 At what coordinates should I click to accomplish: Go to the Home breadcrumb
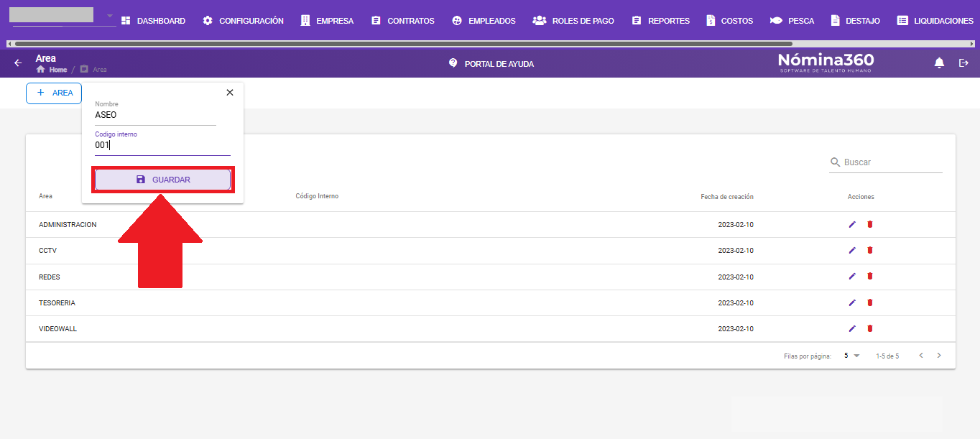[52, 70]
